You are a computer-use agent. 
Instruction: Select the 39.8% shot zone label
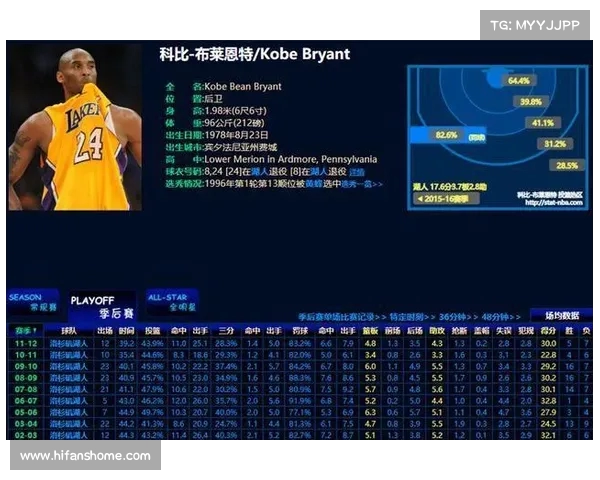(531, 102)
